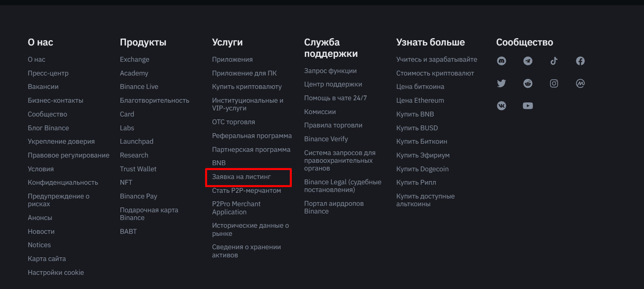Open the Reddit community icon

click(x=528, y=83)
